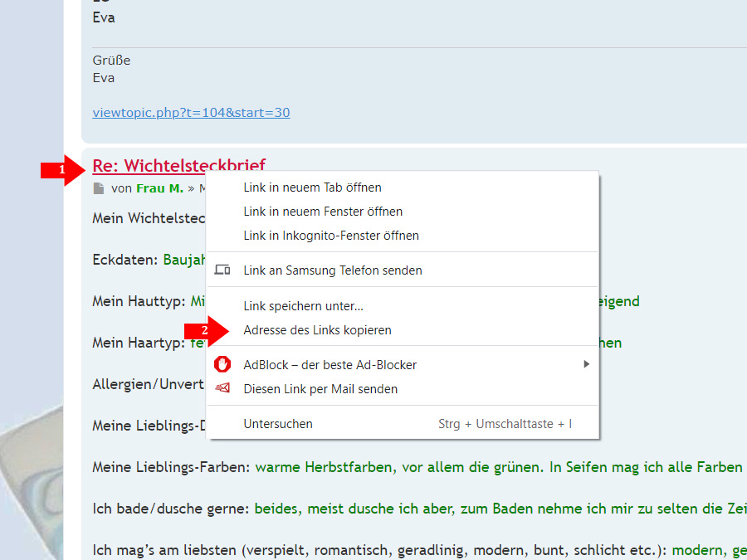Click the phone device icon in context menu
747x560 pixels.
click(222, 270)
